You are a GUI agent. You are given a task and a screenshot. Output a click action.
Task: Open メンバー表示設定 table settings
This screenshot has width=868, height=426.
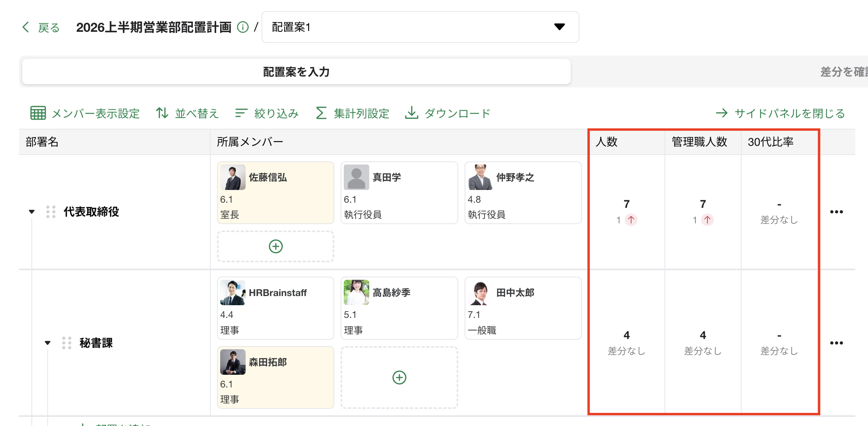click(85, 113)
